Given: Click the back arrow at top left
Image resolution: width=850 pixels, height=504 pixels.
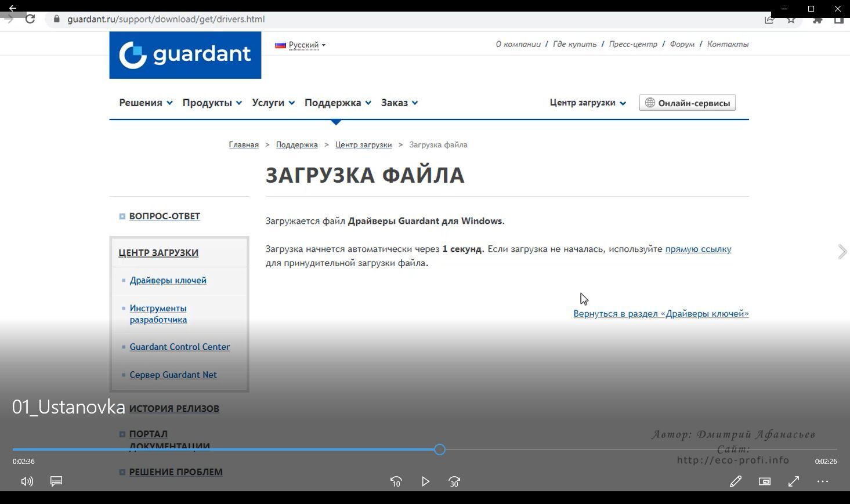Looking at the screenshot, I should 13,8.
